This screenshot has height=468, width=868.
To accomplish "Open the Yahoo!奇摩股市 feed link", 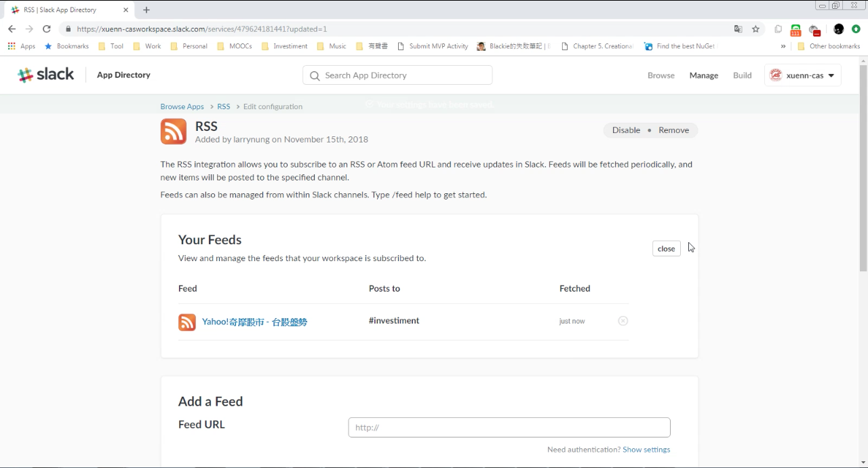I will [254, 322].
